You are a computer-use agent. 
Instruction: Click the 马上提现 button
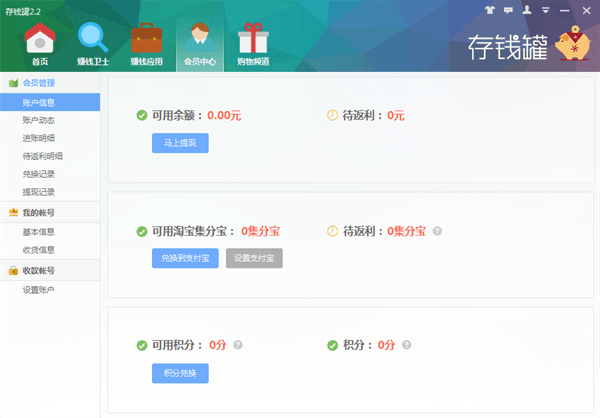coord(180,143)
